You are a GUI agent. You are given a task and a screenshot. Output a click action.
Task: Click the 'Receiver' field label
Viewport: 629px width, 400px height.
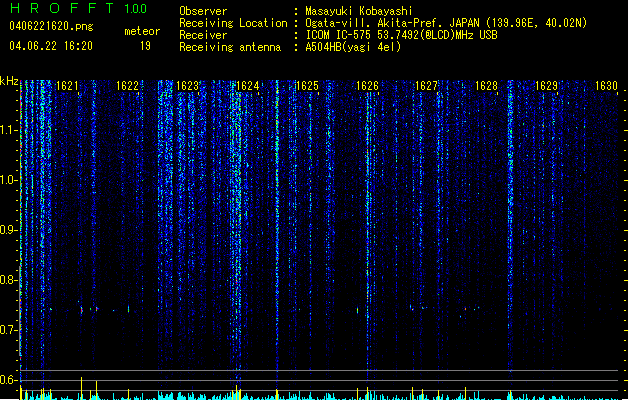203,35
